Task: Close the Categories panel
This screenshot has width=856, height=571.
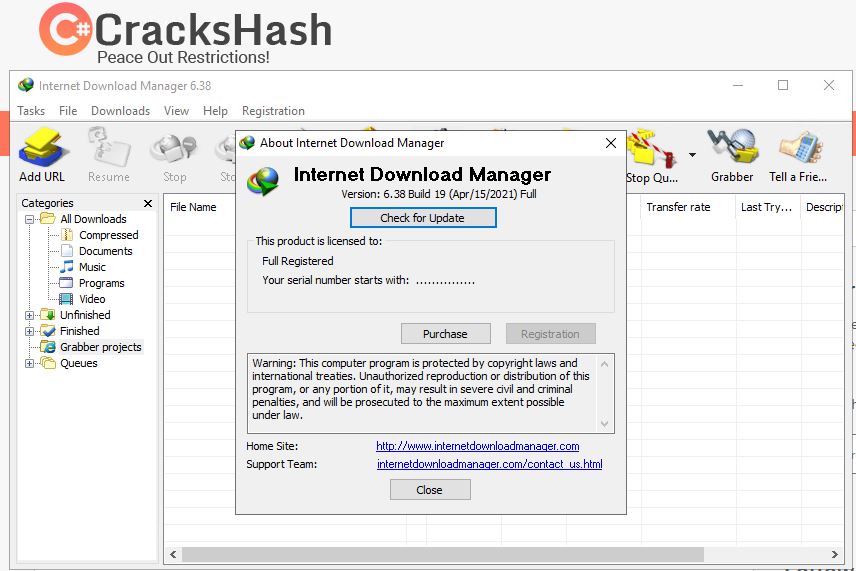Action: pyautogui.click(x=148, y=203)
